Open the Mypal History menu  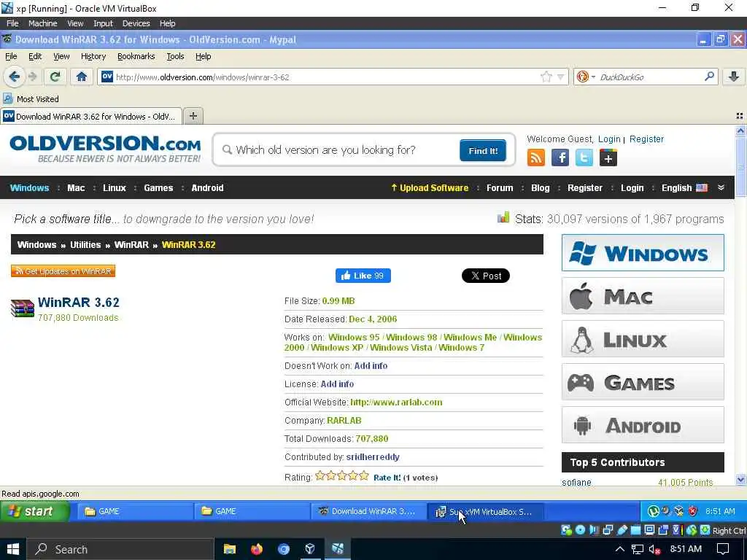(x=93, y=56)
